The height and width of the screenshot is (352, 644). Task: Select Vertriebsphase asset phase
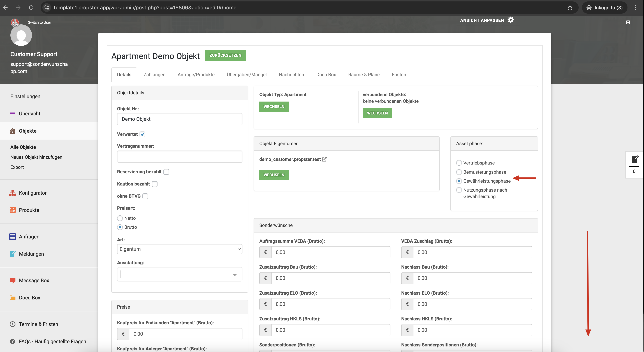[459, 163]
